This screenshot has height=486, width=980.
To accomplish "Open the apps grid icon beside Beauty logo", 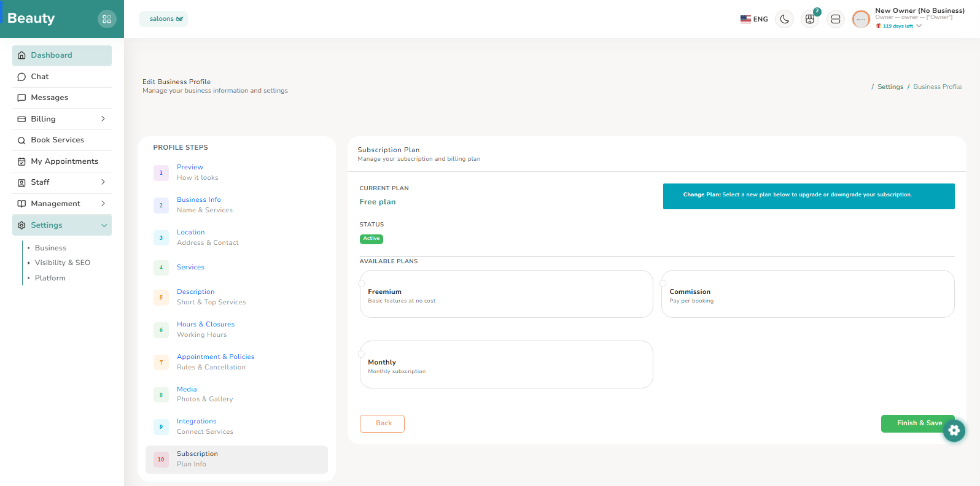I will pyautogui.click(x=107, y=19).
